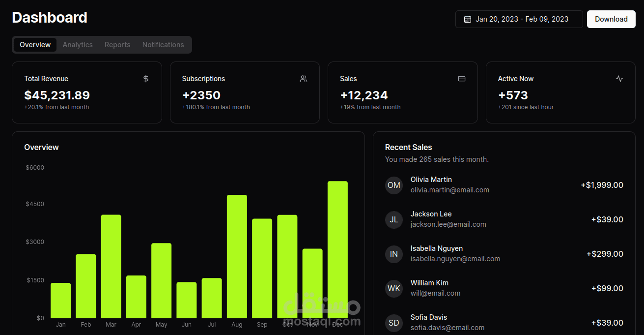The image size is (644, 335).
Task: Click 'You made 265 sales this month.'
Action: coord(437,159)
